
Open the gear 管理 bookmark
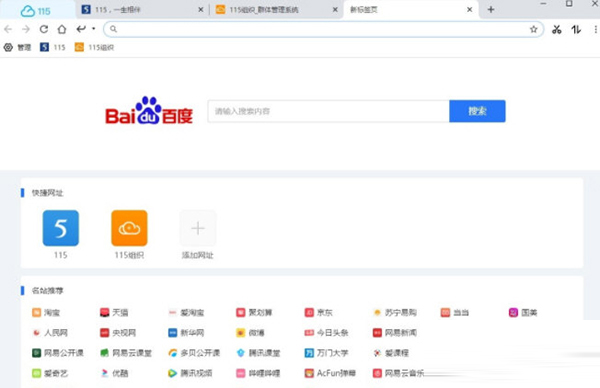point(17,47)
